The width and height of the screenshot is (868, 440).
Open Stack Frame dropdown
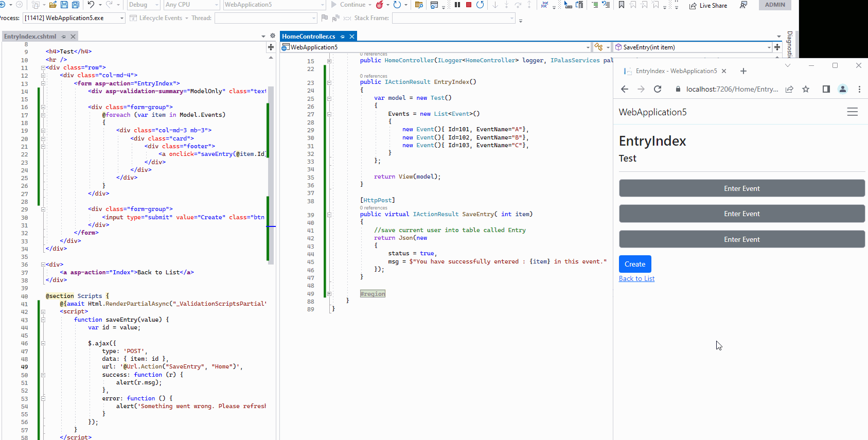(x=453, y=18)
